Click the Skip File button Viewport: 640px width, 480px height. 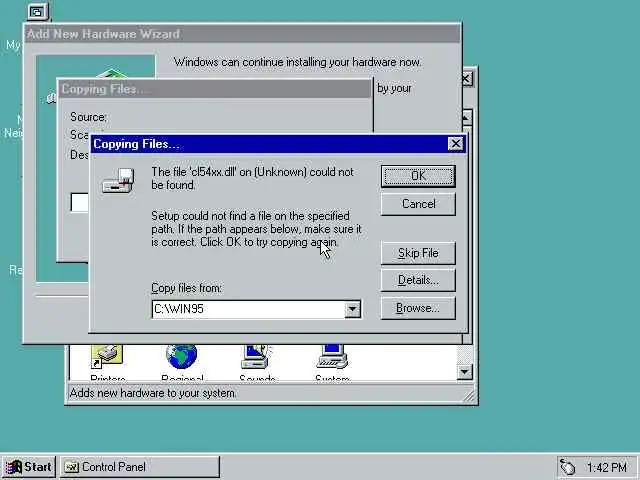pos(418,253)
